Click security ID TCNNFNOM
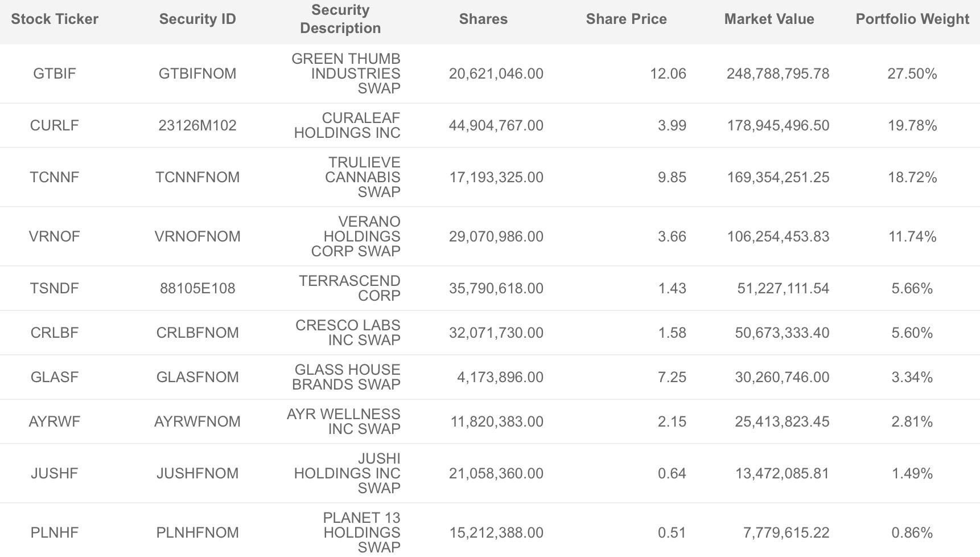 [197, 177]
